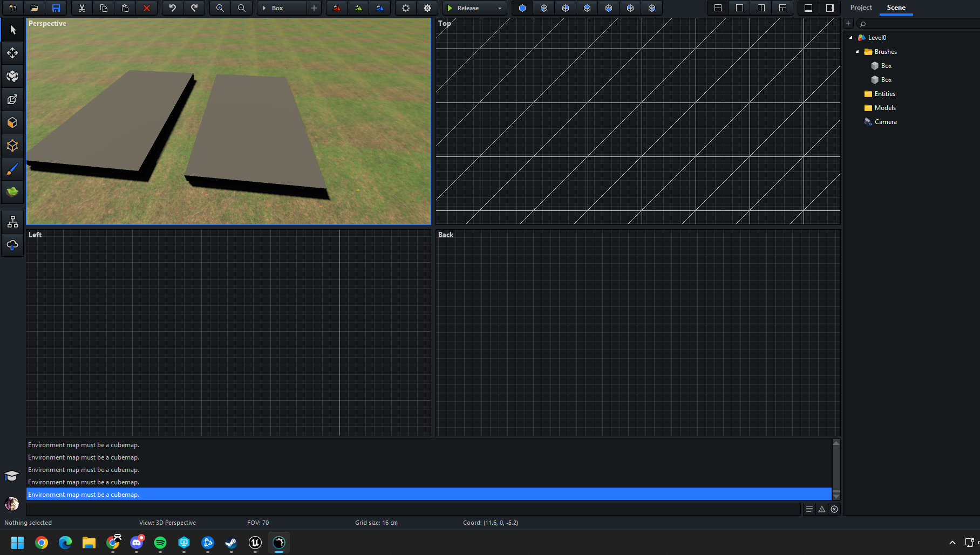Viewport: 980px width, 555px height.
Task: Pick the orange solid box creation tool
Action: pos(12,122)
